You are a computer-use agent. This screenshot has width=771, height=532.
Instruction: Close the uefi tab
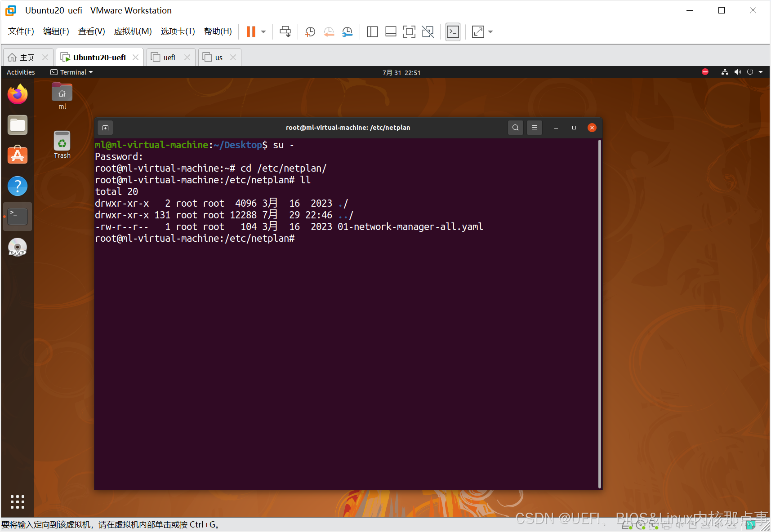point(187,58)
